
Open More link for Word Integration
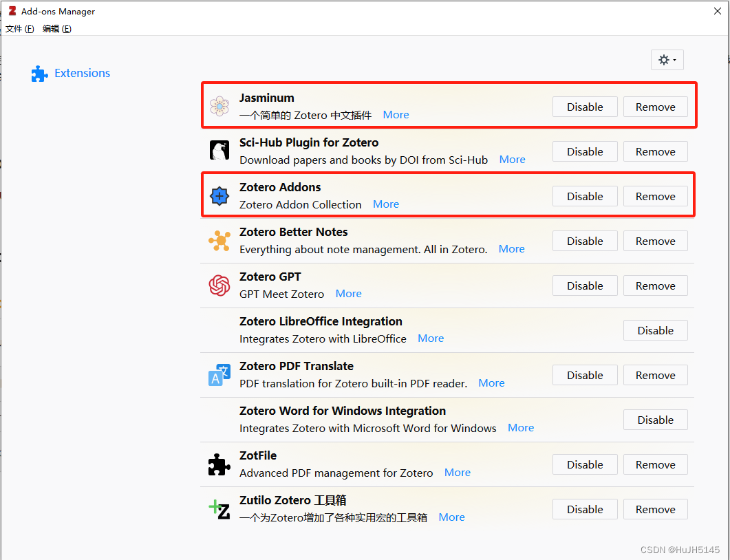pos(521,427)
